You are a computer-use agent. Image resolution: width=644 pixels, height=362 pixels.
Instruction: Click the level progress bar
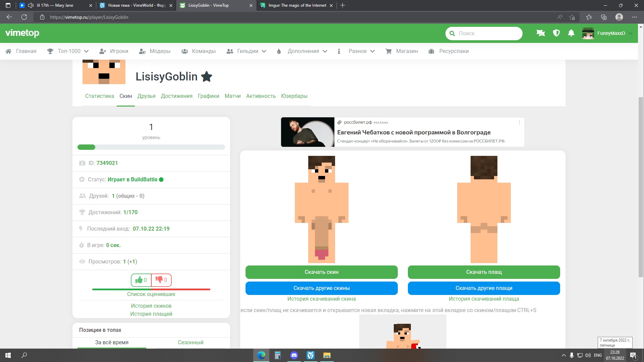click(x=151, y=147)
